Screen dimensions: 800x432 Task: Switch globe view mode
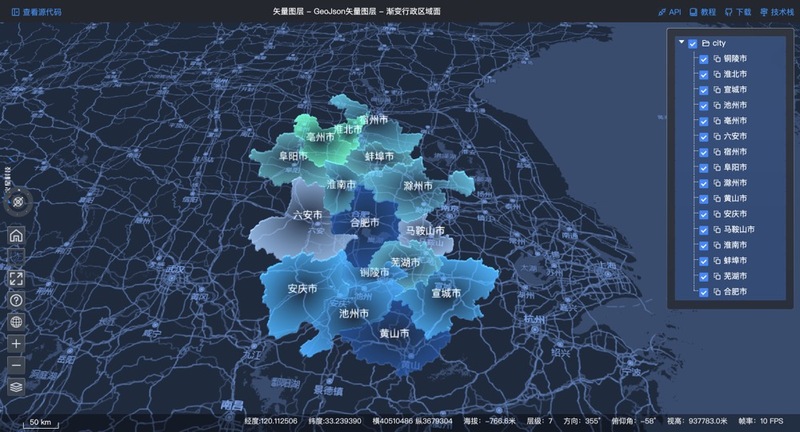16,322
